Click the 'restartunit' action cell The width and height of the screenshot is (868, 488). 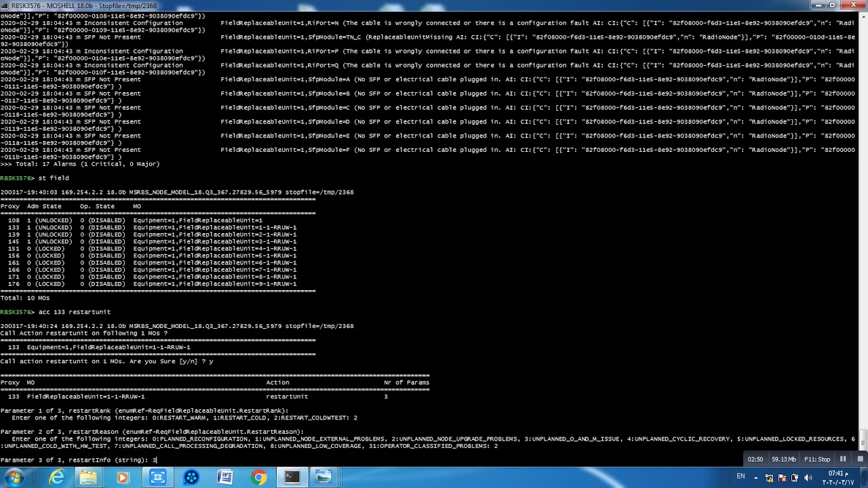[x=287, y=396]
